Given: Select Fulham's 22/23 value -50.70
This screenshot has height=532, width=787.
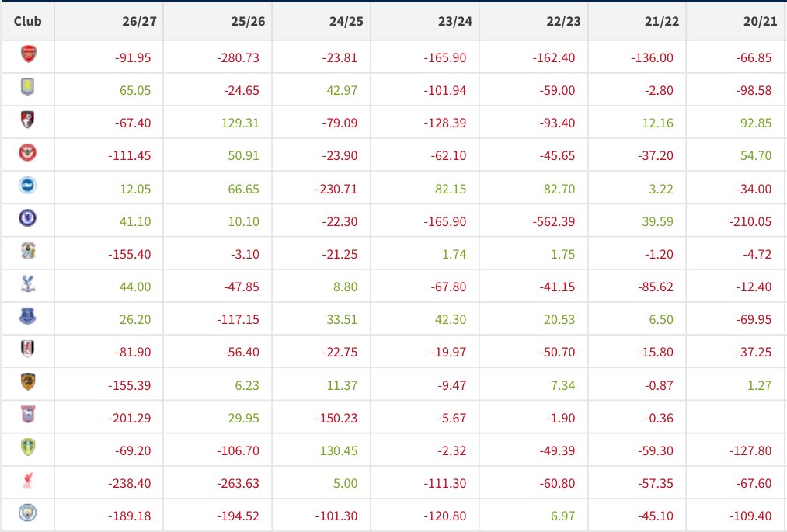Looking at the screenshot, I should click(557, 352).
